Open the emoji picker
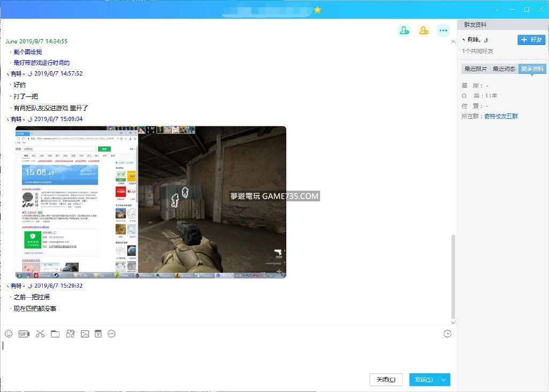The height and width of the screenshot is (392, 549). (x=9, y=334)
